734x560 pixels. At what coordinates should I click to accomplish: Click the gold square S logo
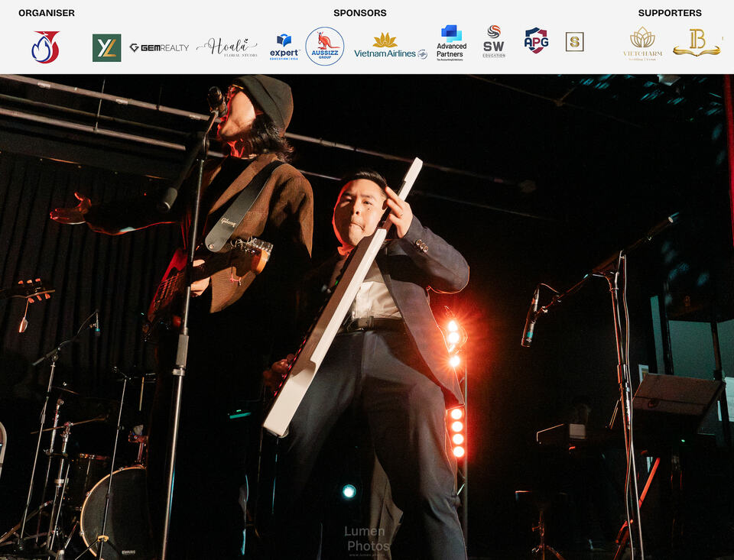tap(574, 42)
